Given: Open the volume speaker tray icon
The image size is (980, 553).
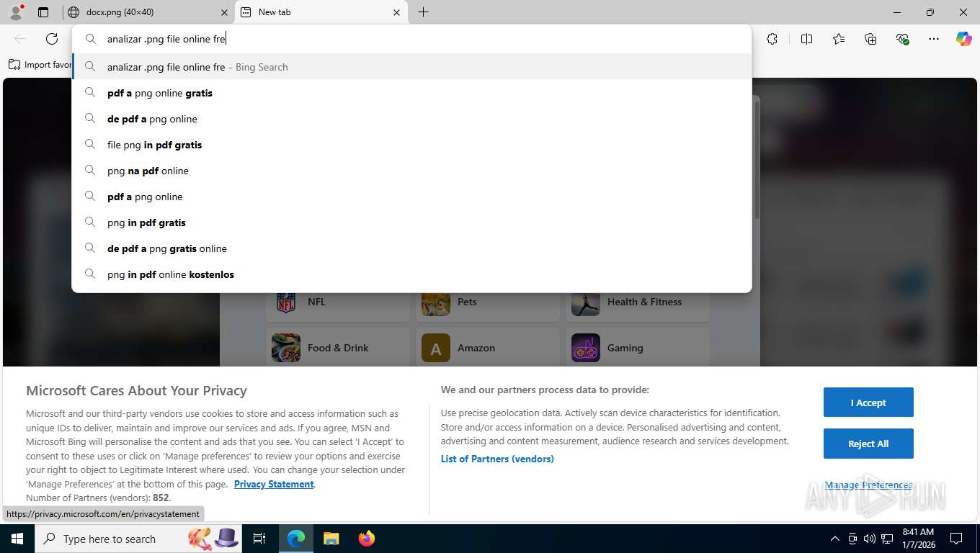Looking at the screenshot, I should 870,539.
